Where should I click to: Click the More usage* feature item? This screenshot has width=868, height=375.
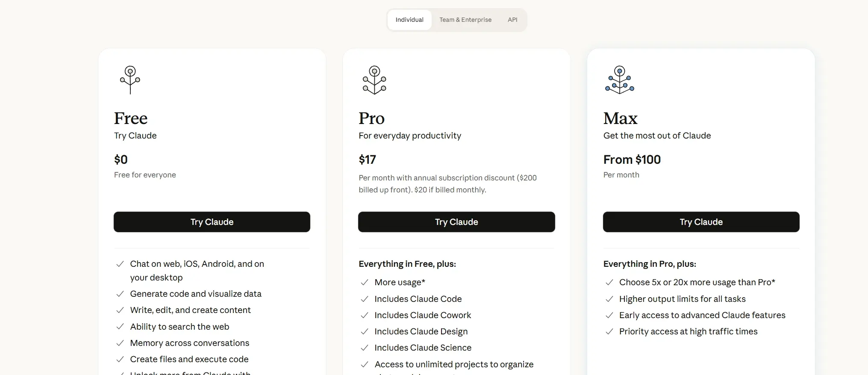point(400,282)
